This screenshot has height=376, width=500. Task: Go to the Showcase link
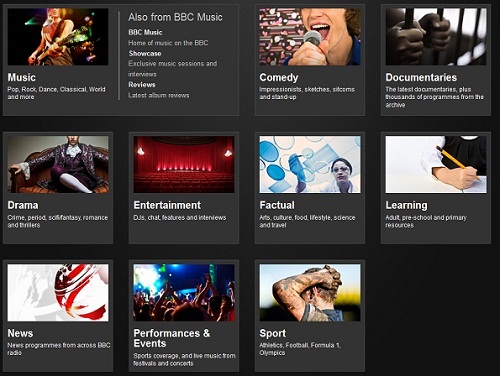(x=145, y=53)
